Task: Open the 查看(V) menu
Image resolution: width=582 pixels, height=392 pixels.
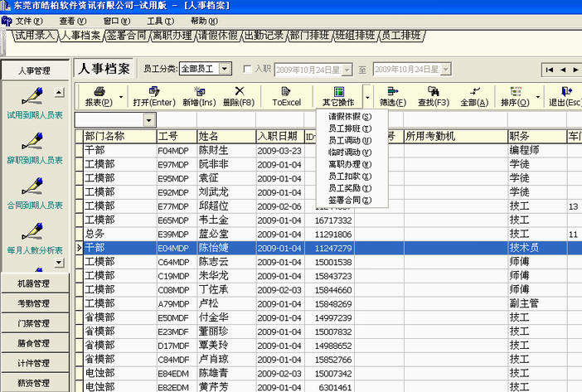Action: (x=73, y=22)
